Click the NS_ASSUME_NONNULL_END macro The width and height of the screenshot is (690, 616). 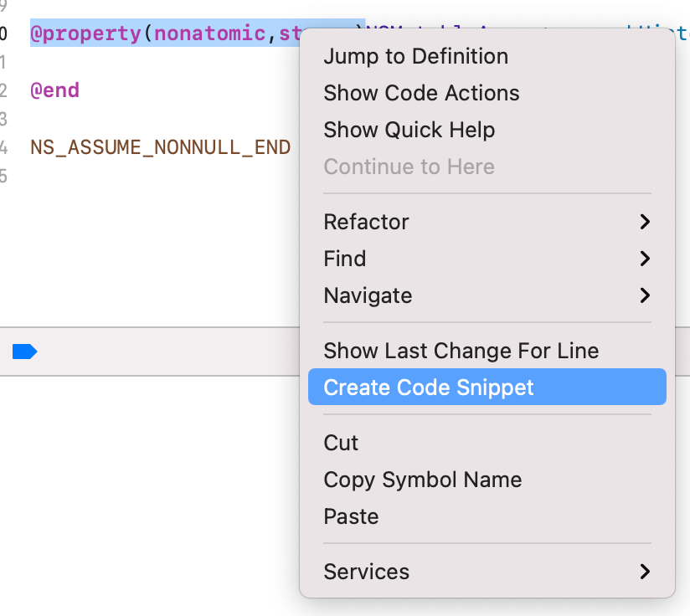160,148
